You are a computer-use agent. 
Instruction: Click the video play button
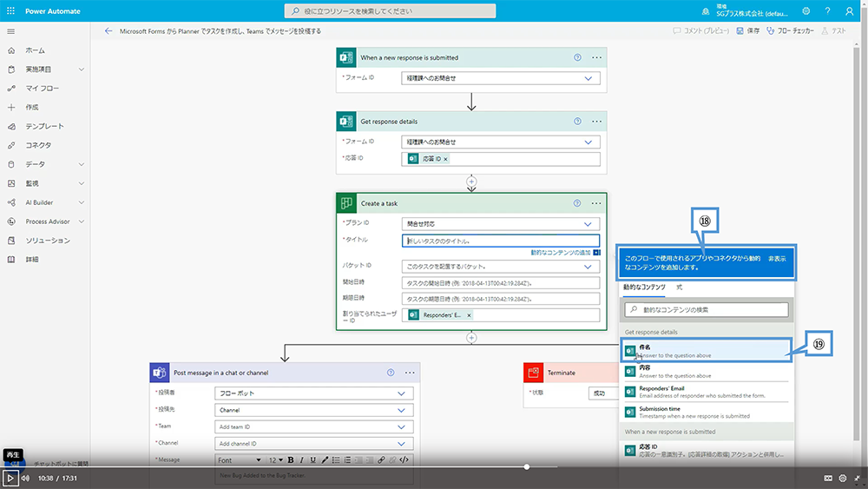(x=10, y=478)
